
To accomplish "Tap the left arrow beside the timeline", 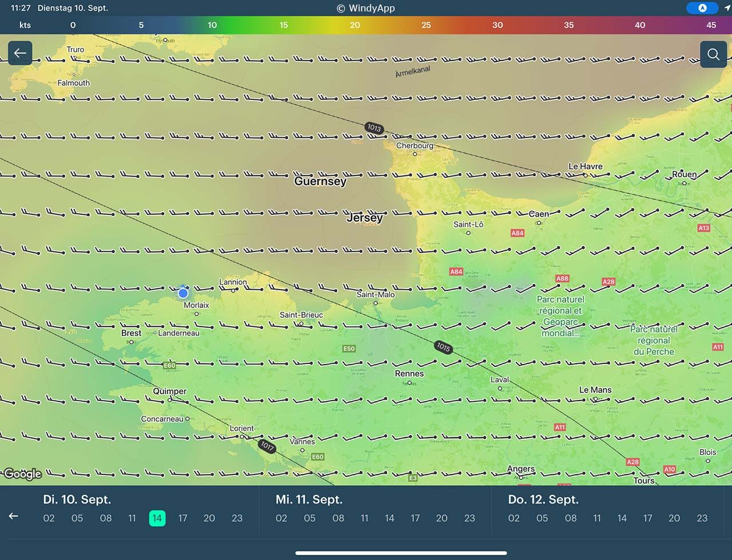I will [x=14, y=517].
